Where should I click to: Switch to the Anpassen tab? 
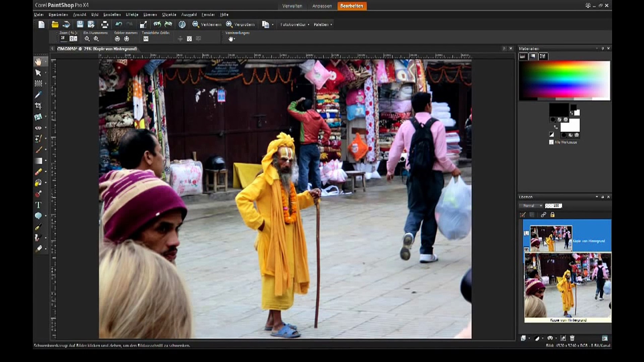click(x=322, y=6)
